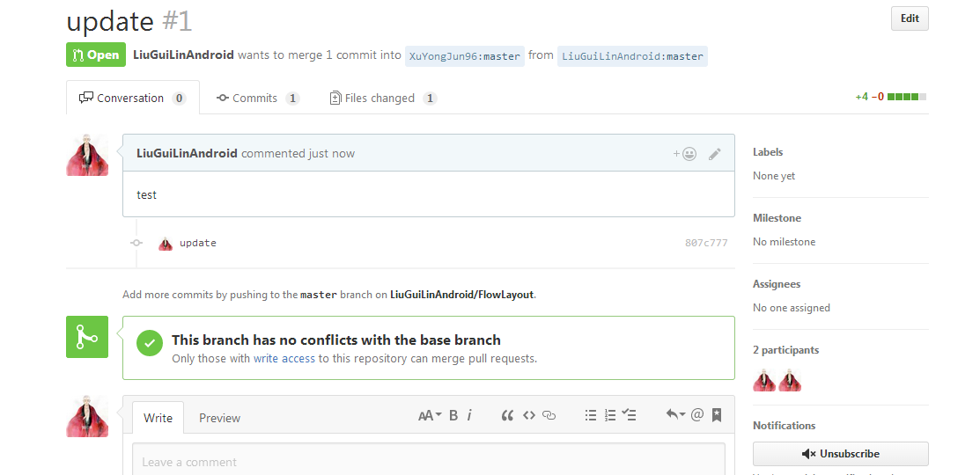Image resolution: width=980 pixels, height=475 pixels.
Task: Click the small avatar next to update commit
Action: (x=165, y=244)
